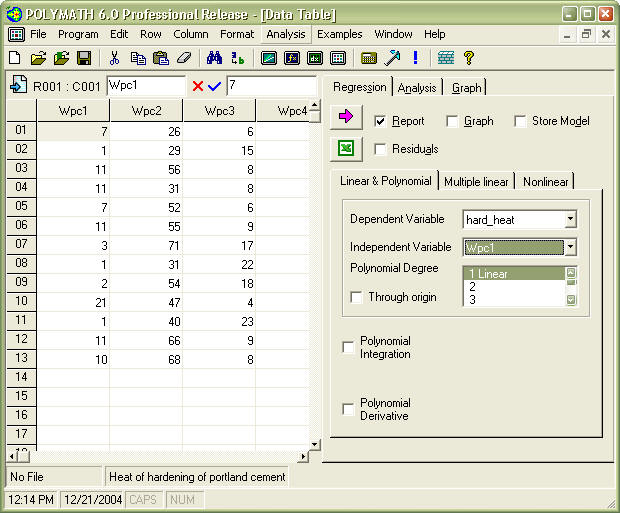Open the calculator icon
This screenshot has height=513, width=620.
[369, 58]
